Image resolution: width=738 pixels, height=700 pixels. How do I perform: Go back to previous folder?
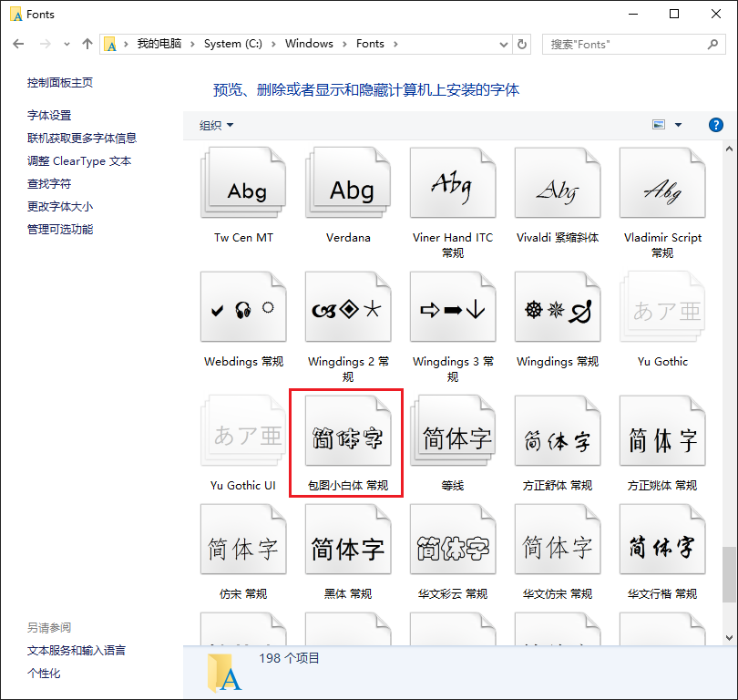(18, 45)
